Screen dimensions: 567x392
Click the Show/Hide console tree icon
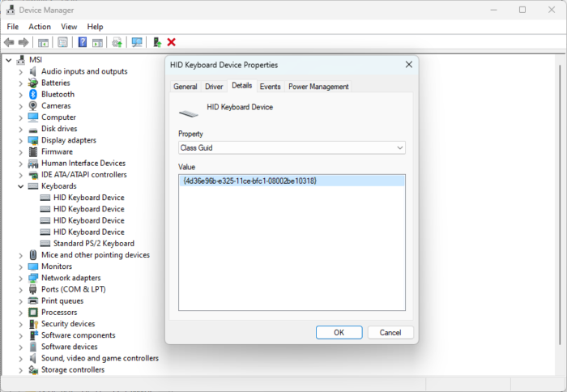43,42
